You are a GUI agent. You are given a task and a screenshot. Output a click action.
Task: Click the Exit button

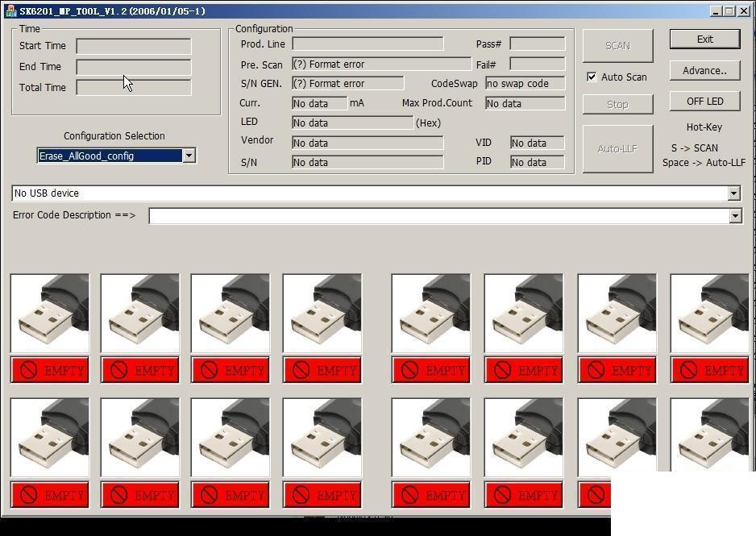tap(705, 39)
